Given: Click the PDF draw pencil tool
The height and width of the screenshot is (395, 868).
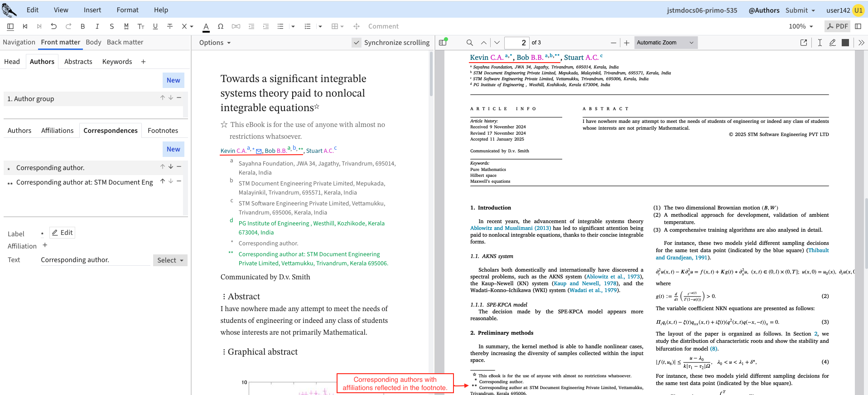Looking at the screenshot, I should [x=832, y=43].
